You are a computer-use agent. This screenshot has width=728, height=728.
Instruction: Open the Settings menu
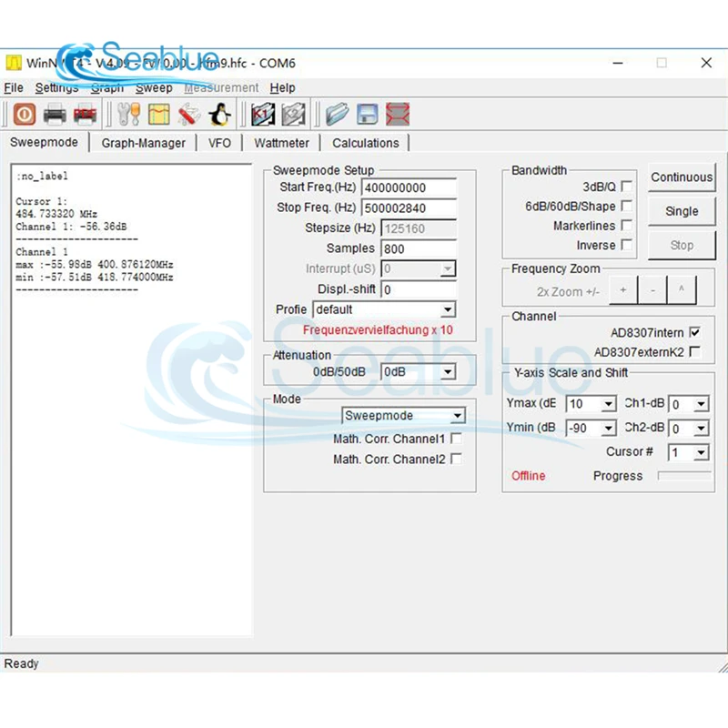tap(56, 87)
